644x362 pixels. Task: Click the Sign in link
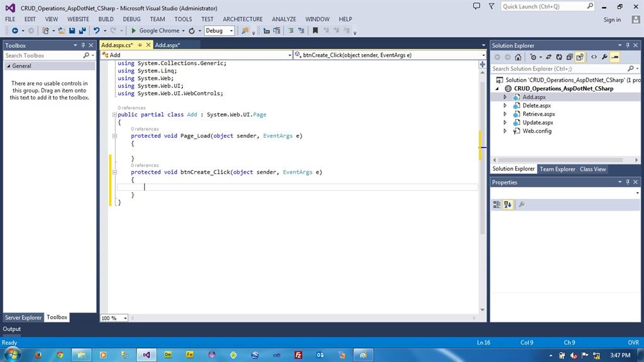pyautogui.click(x=612, y=20)
